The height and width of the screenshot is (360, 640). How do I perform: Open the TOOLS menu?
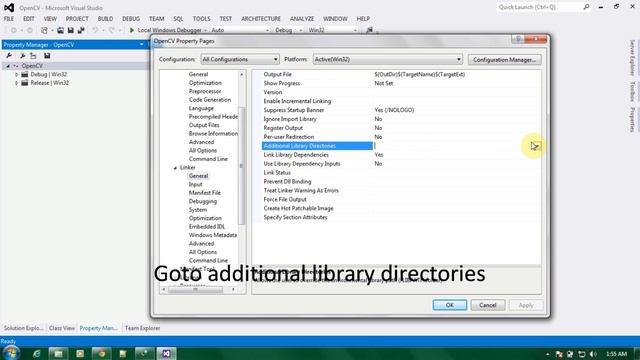pos(202,19)
